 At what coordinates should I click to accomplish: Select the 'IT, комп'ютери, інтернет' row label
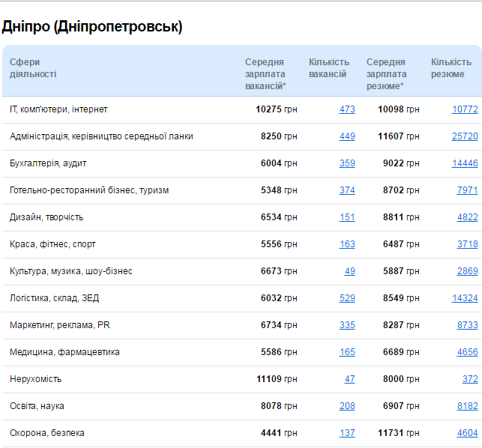[58, 109]
